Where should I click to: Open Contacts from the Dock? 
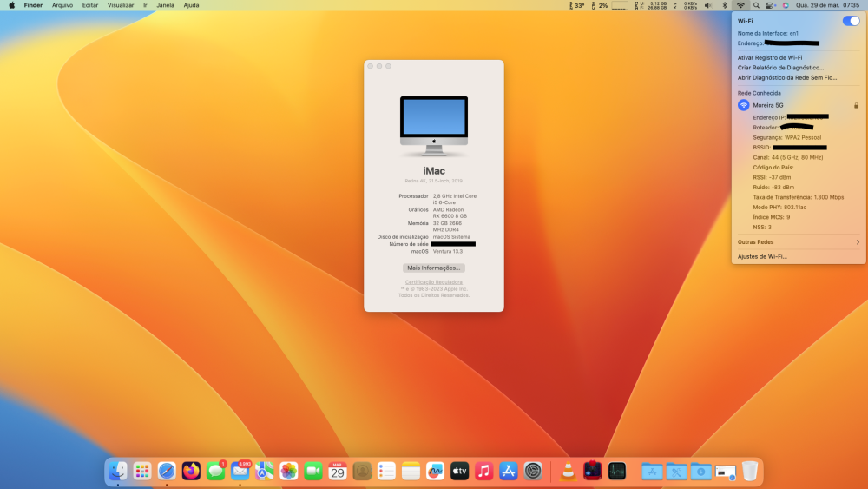[x=362, y=472]
